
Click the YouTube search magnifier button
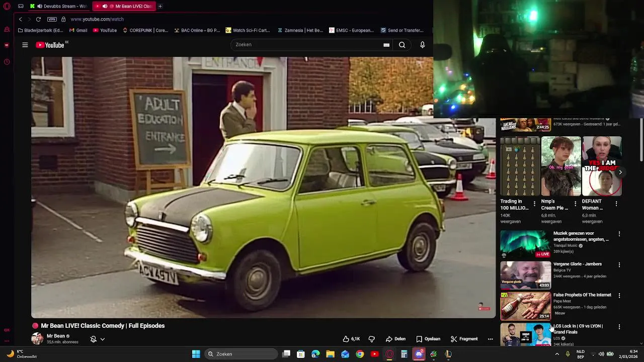click(x=402, y=45)
